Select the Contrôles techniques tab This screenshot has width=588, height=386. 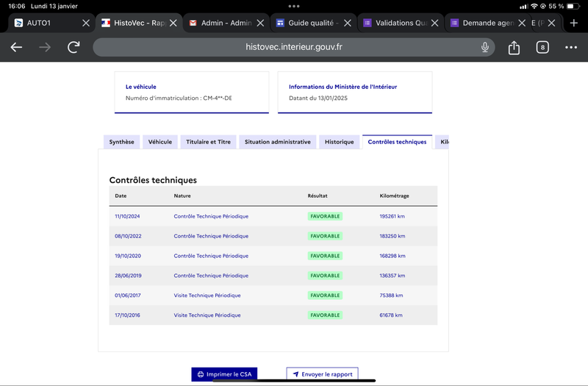397,142
